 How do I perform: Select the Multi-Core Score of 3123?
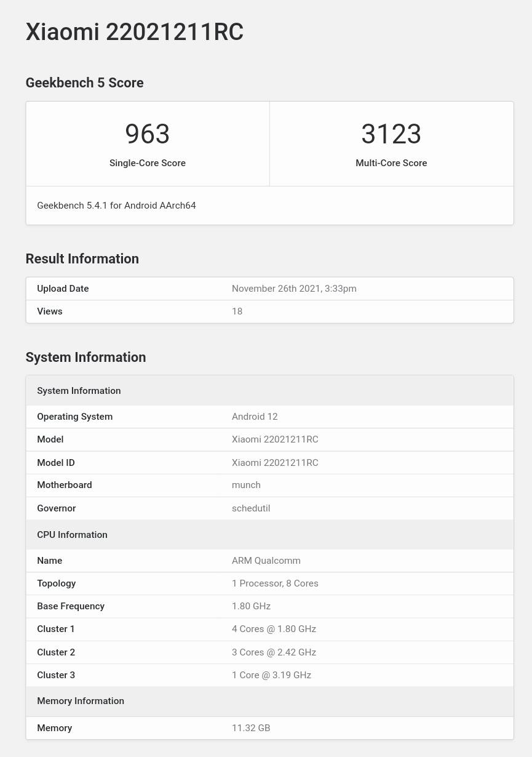coord(391,134)
